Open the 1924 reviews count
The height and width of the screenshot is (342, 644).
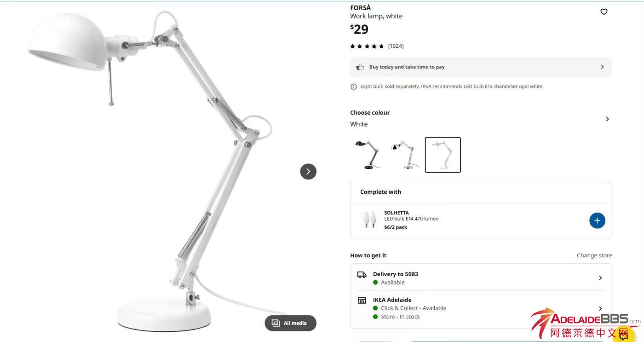396,46
